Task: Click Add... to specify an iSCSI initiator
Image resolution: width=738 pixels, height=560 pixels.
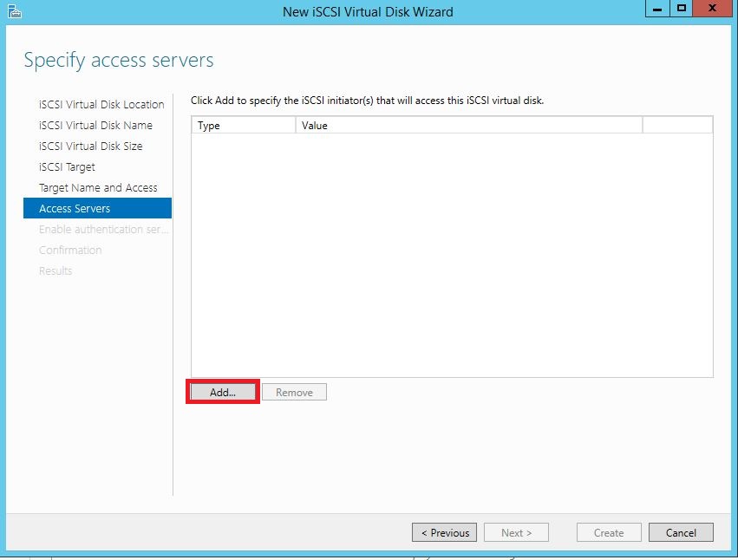Action: [223, 393]
